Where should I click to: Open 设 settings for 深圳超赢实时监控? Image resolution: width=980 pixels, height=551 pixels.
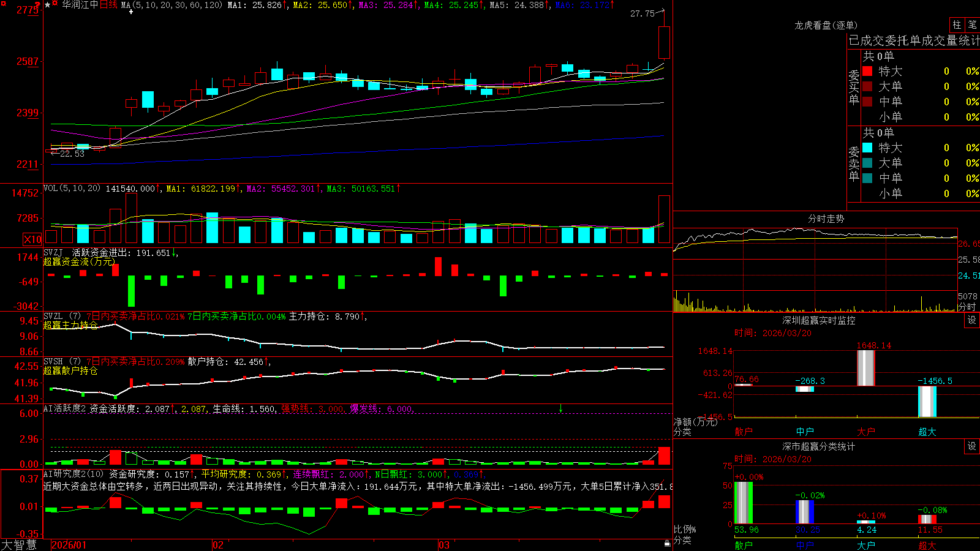tap(972, 320)
